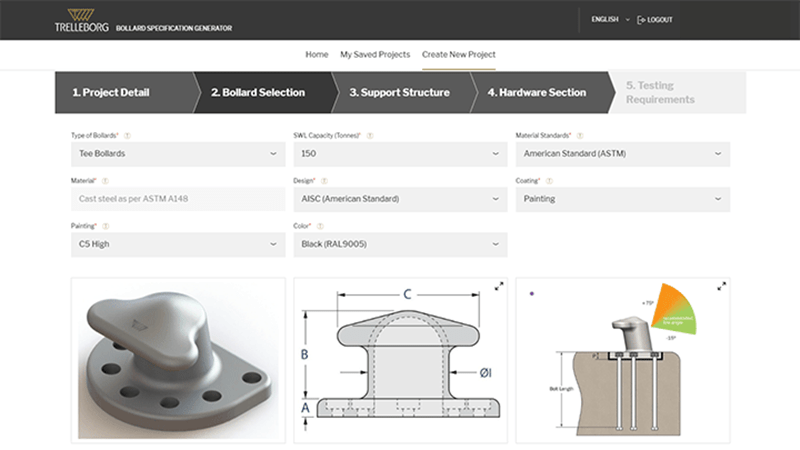
Task: Change the English language selector
Action: tap(610, 19)
